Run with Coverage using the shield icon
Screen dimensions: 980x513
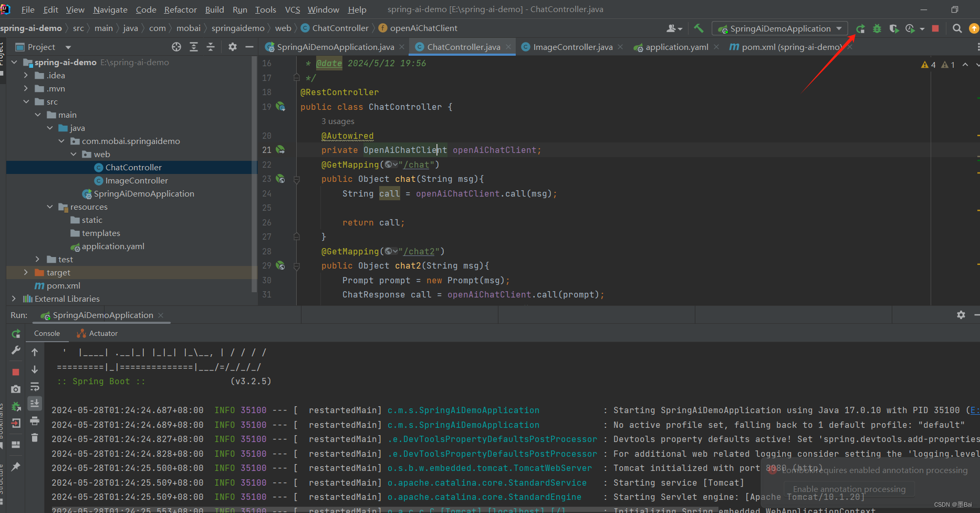(893, 28)
